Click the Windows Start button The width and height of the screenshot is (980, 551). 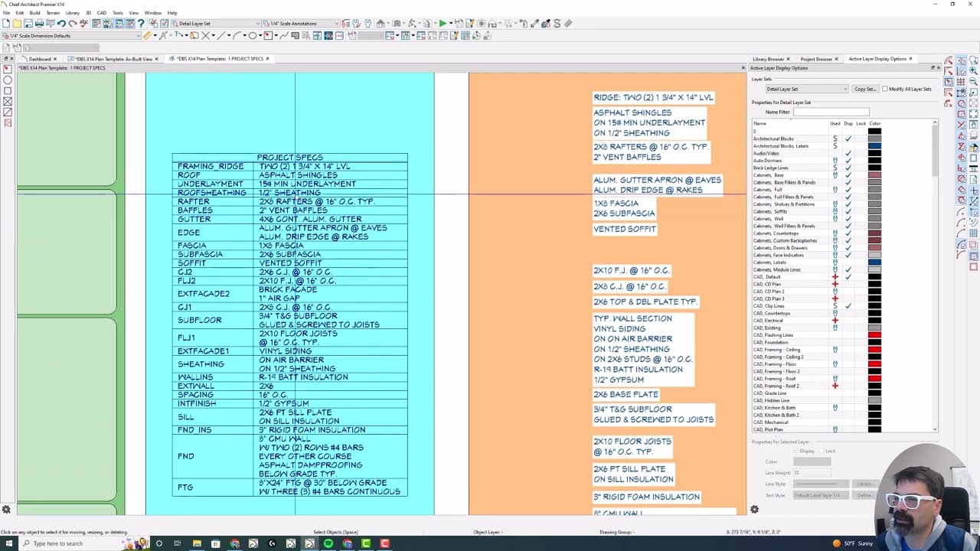[x=10, y=543]
